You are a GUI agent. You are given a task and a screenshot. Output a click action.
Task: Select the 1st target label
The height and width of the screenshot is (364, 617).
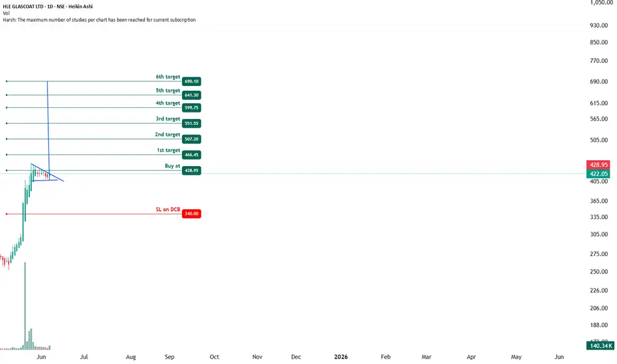pyautogui.click(x=168, y=150)
